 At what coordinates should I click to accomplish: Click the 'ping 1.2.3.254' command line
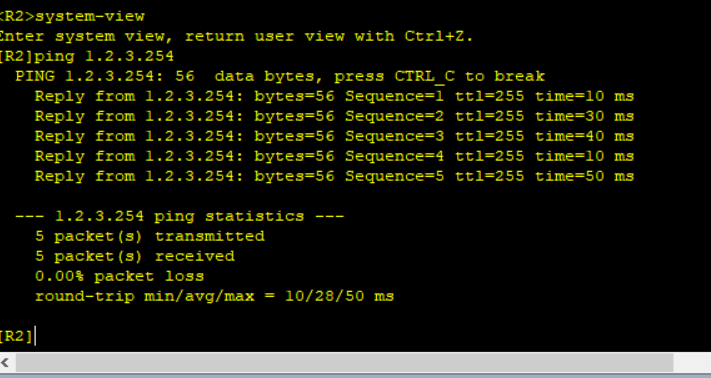86,56
